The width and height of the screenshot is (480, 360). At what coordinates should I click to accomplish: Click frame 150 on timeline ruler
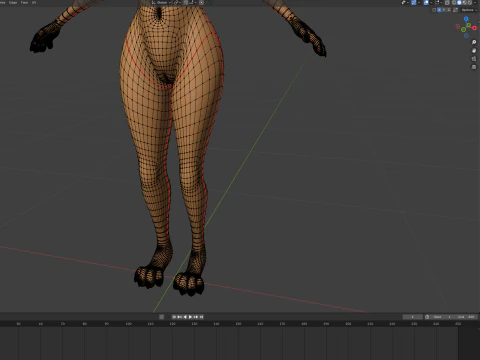pyautogui.click(x=238, y=324)
